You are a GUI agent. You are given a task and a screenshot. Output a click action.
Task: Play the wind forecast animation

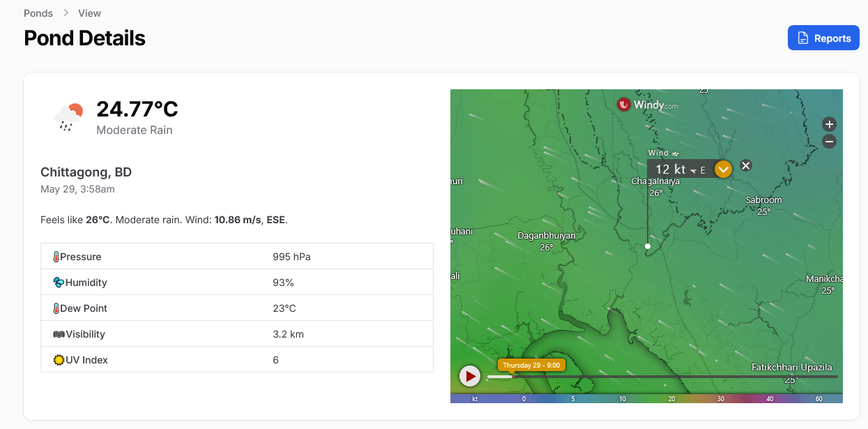(470, 377)
